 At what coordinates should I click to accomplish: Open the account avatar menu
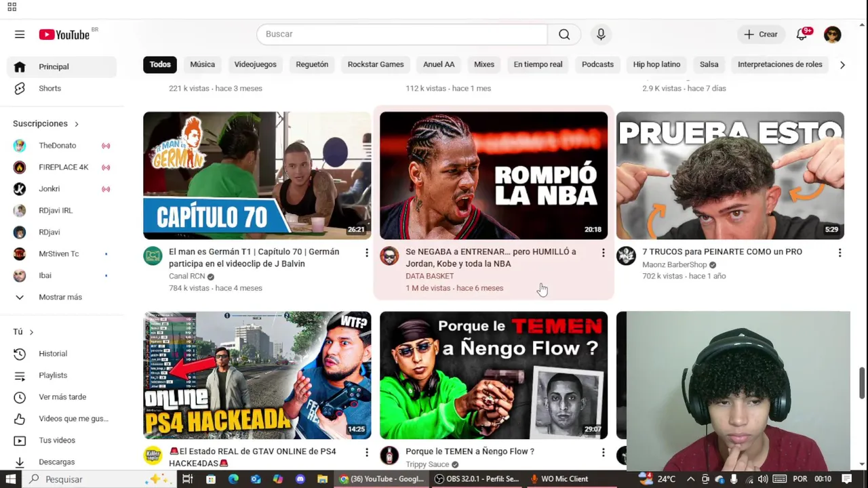click(x=833, y=35)
